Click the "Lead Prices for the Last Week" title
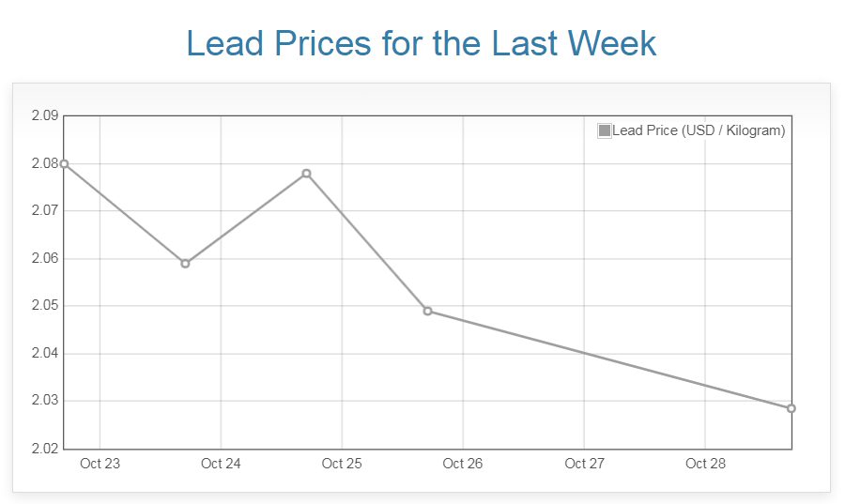The height and width of the screenshot is (504, 845). [422, 44]
